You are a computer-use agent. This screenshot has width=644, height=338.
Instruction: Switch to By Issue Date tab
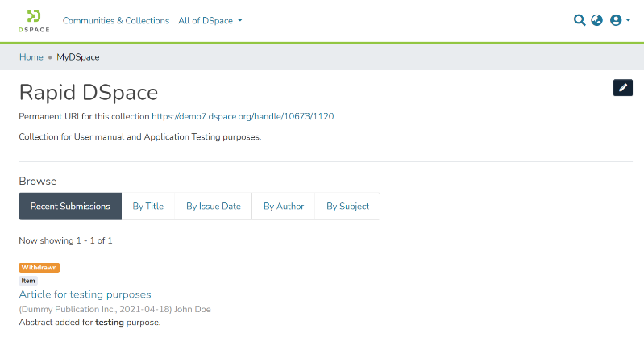coord(214,206)
